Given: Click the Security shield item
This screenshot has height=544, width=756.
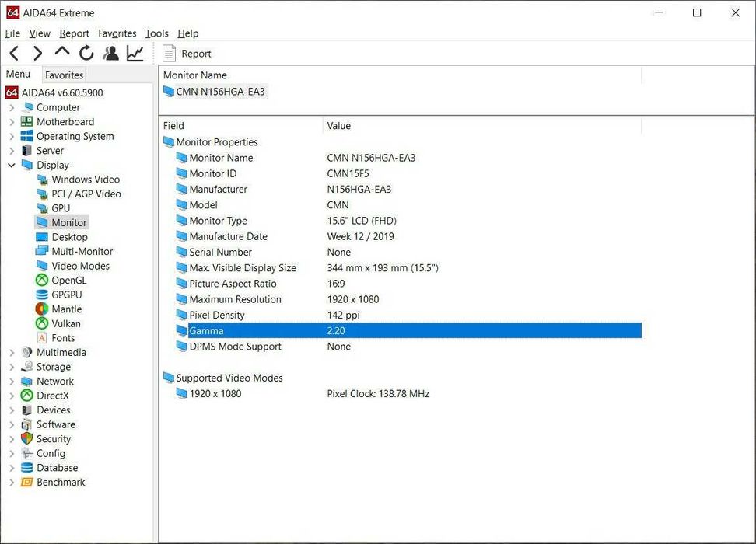Looking at the screenshot, I should click(46, 439).
